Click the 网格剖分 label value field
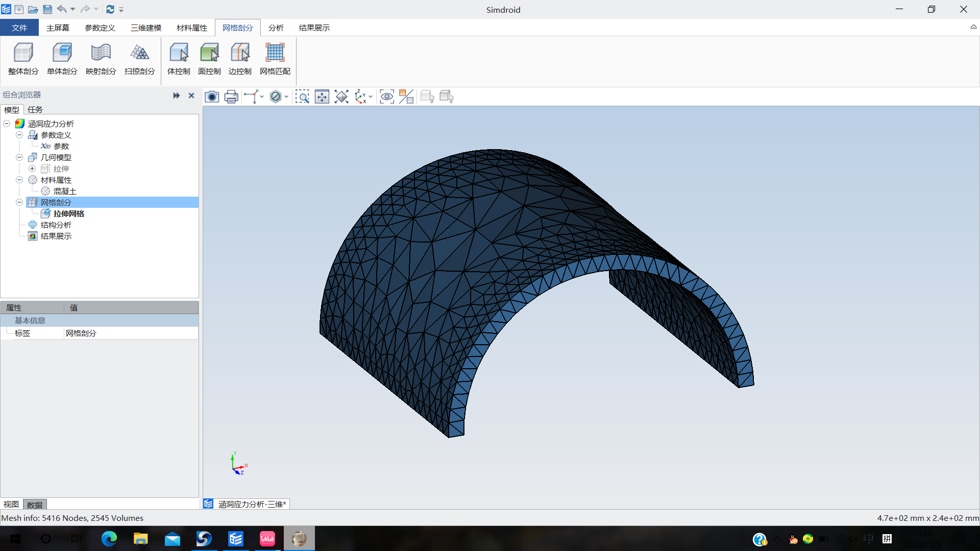Viewport: 980px width, 551px height. click(x=131, y=333)
